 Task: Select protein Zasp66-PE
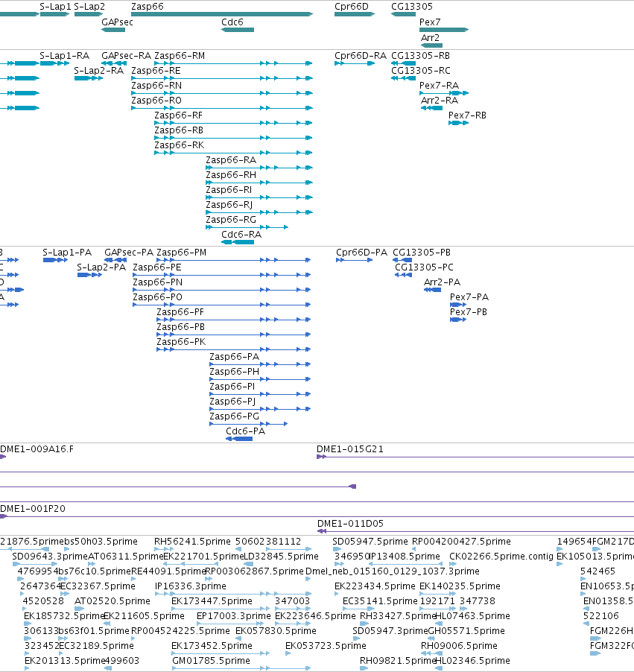coord(157,267)
